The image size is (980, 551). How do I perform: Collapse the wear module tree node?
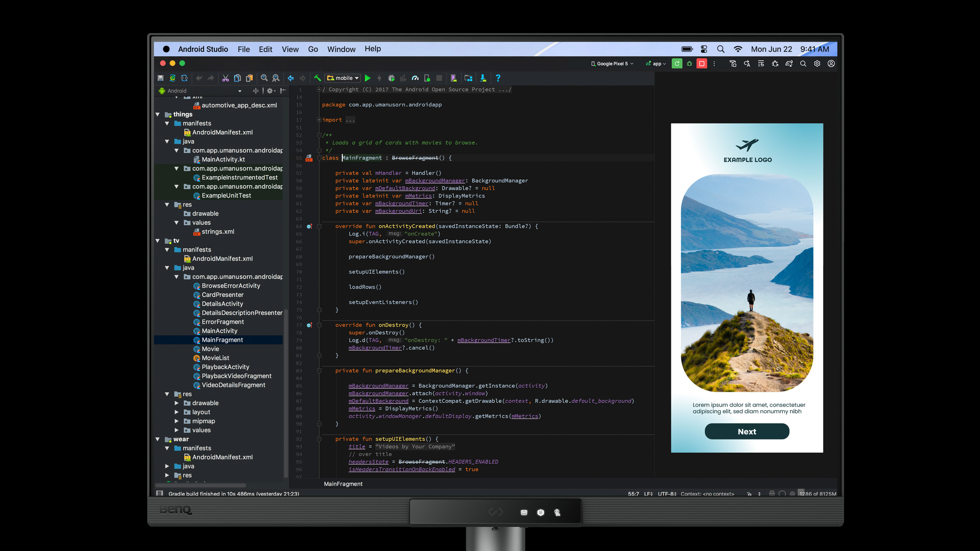coord(157,439)
